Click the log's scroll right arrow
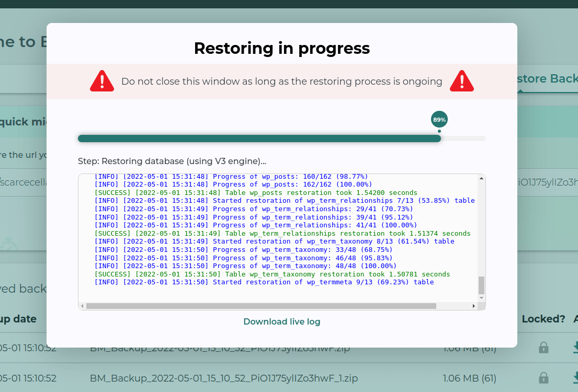Image resolution: width=578 pixels, height=392 pixels. point(474,306)
